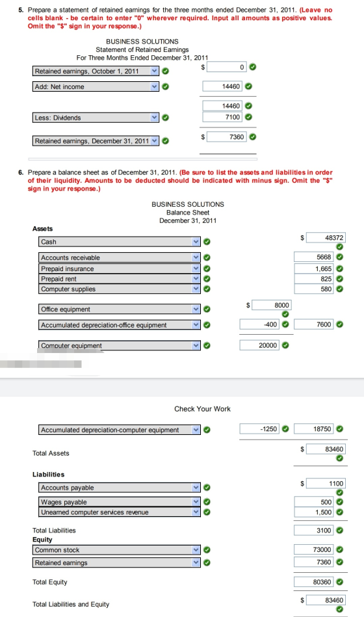Click checkmark icon next to -400 depreciation field
The width and height of the screenshot is (364, 617).
(x=285, y=324)
